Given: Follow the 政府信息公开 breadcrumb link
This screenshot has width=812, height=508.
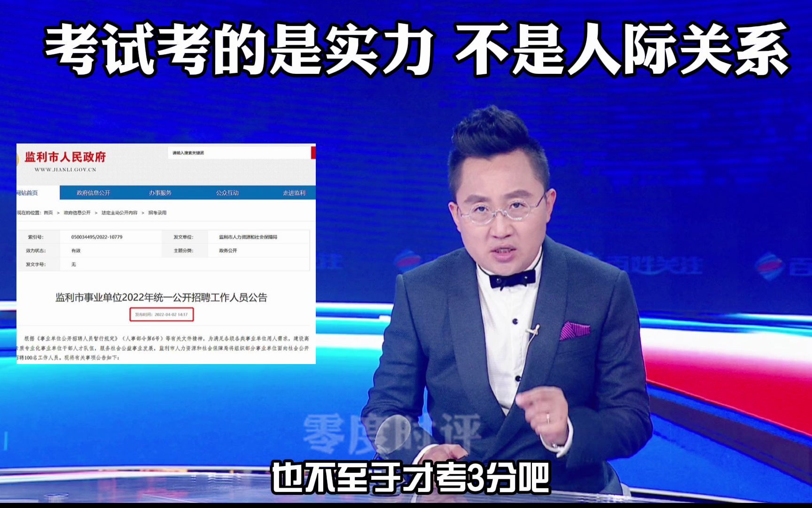Looking at the screenshot, I should (77, 213).
